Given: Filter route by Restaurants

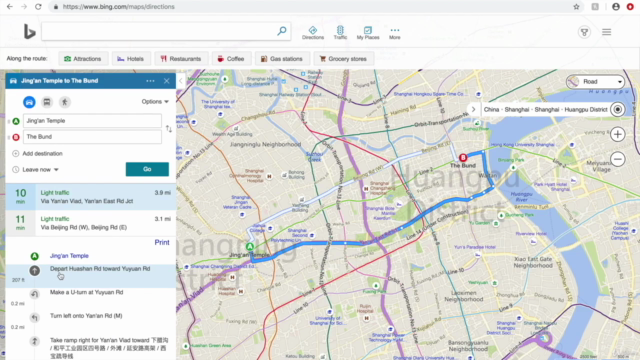Looking at the screenshot, I should (181, 59).
